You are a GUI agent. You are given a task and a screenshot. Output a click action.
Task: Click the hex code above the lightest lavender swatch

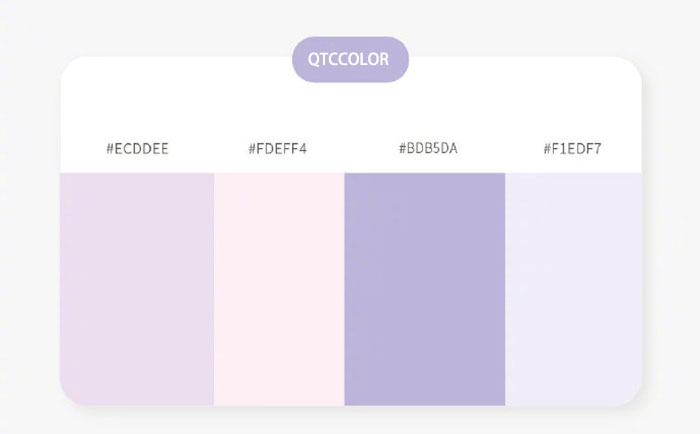[572, 149]
